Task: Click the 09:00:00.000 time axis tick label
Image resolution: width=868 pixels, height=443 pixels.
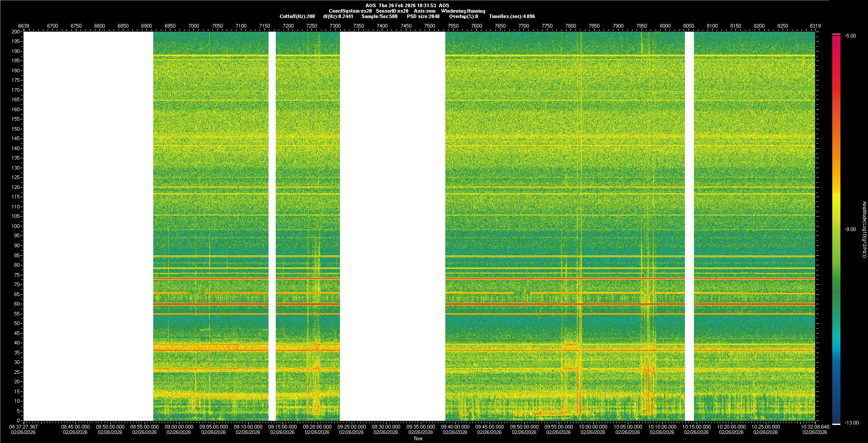Action: coord(179,427)
